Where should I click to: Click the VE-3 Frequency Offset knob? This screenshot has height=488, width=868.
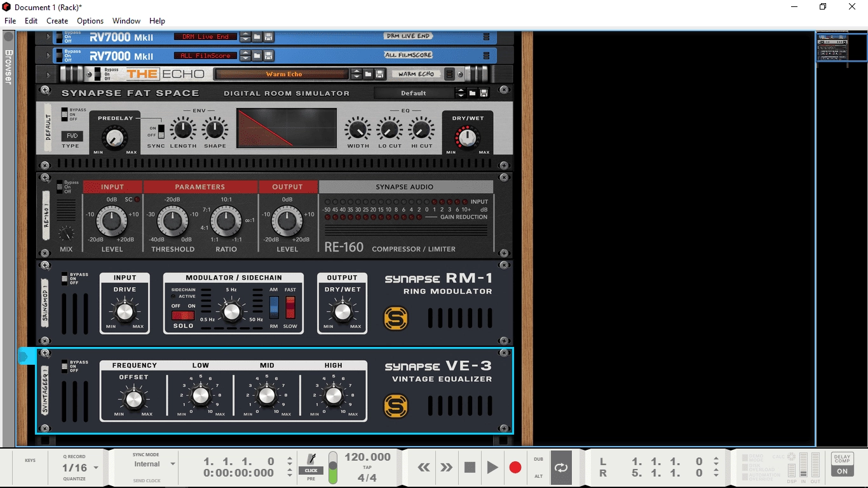coord(133,399)
